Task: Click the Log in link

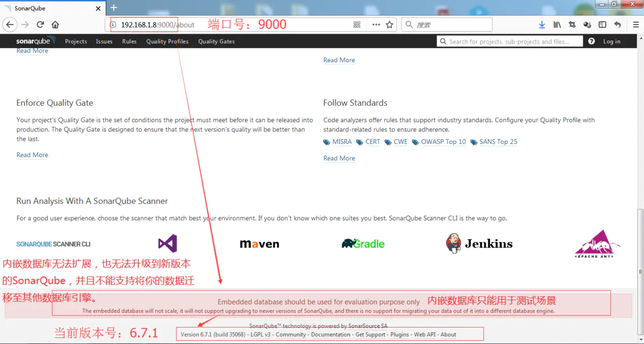Action: (x=612, y=41)
